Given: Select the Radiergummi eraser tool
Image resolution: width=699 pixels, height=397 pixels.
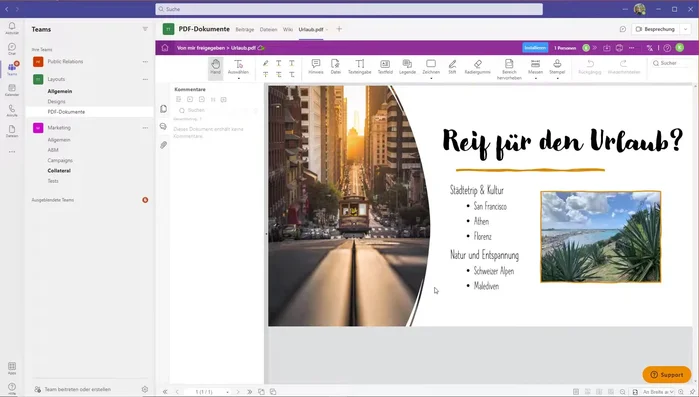Looking at the screenshot, I should [x=477, y=66].
